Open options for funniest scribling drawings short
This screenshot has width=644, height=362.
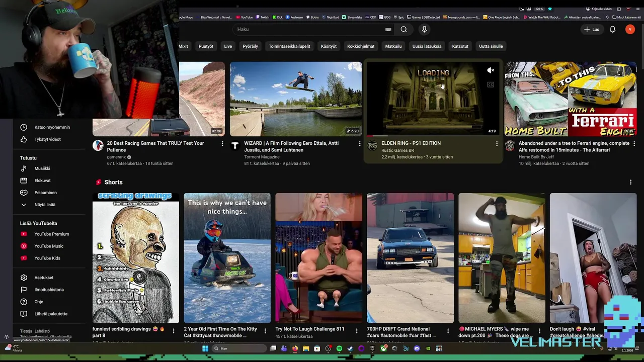[174, 331]
